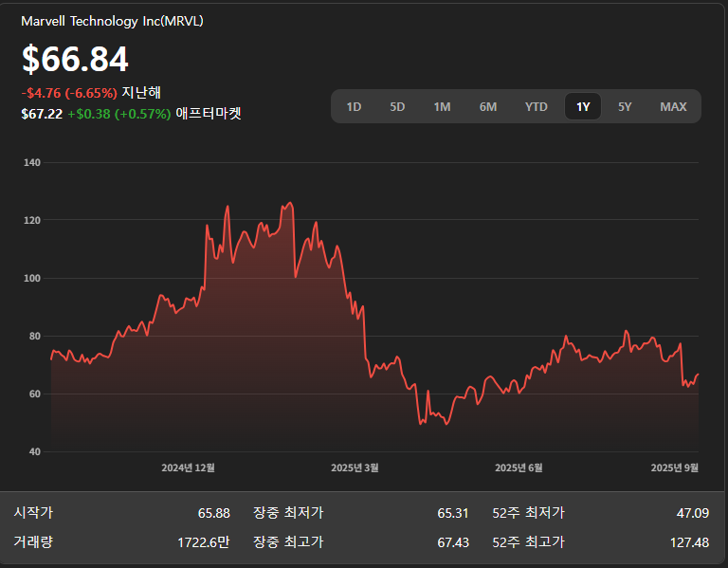Click the 140 y-axis label
728x568 pixels.
(32, 162)
